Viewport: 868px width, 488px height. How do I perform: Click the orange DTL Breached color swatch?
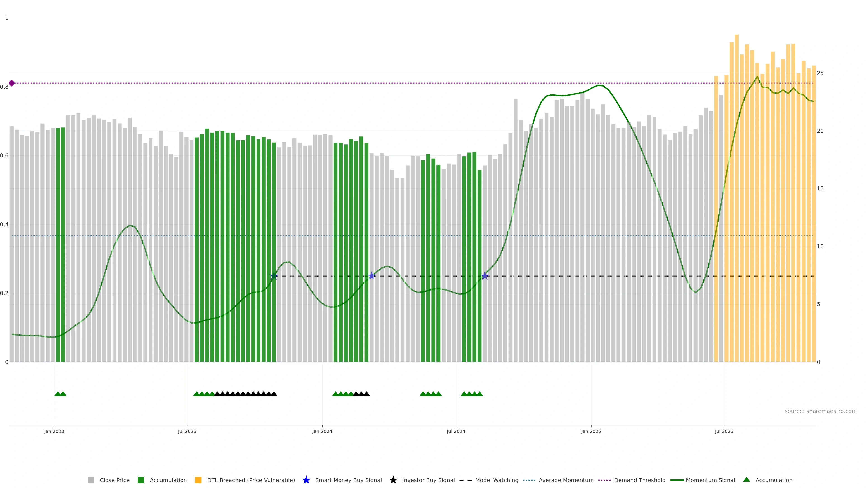coord(198,480)
